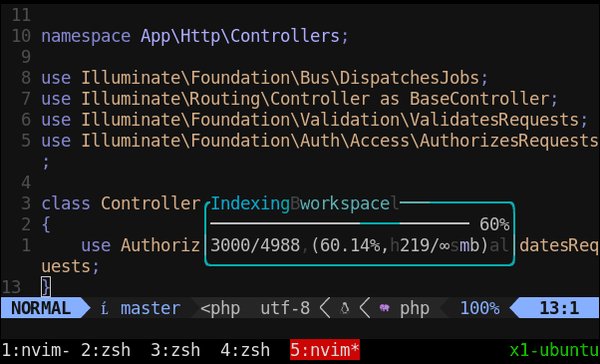Click the utf-8 encoding indicator

coord(285,308)
